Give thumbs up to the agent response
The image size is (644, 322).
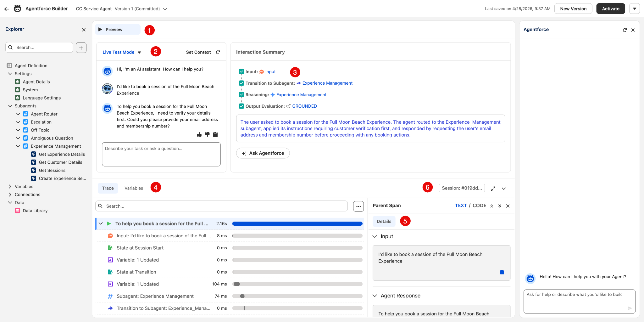(199, 135)
